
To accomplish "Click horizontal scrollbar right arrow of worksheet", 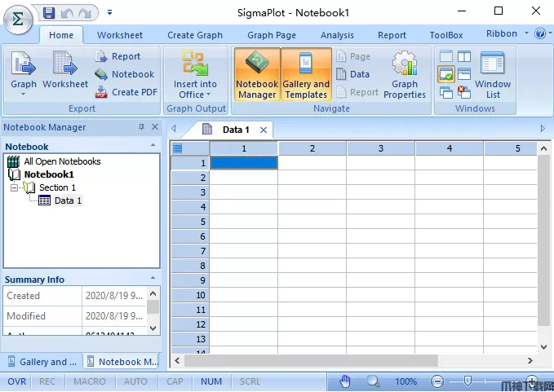I will (530, 360).
